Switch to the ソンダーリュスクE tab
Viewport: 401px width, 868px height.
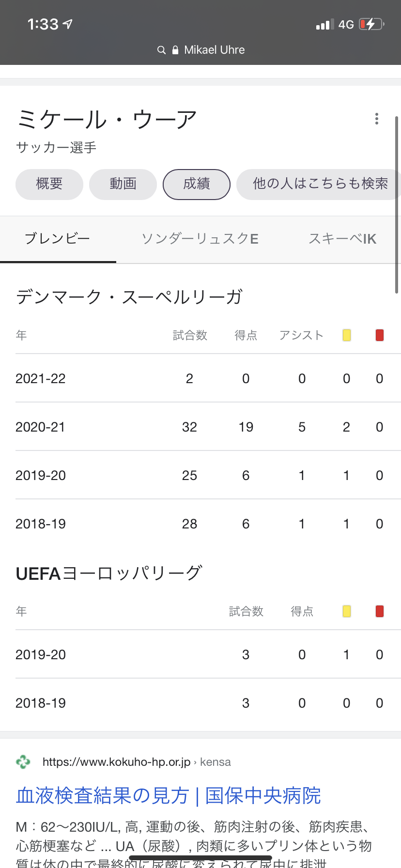(200, 239)
